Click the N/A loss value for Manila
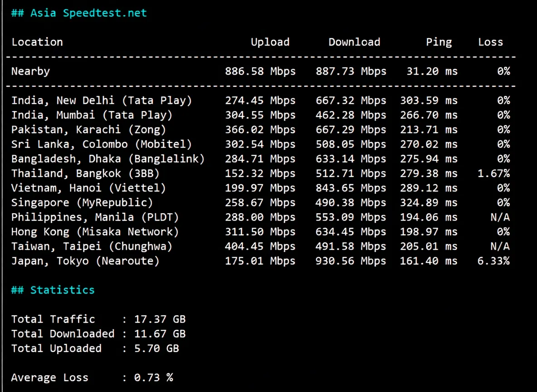The image size is (537, 392). tap(500, 217)
